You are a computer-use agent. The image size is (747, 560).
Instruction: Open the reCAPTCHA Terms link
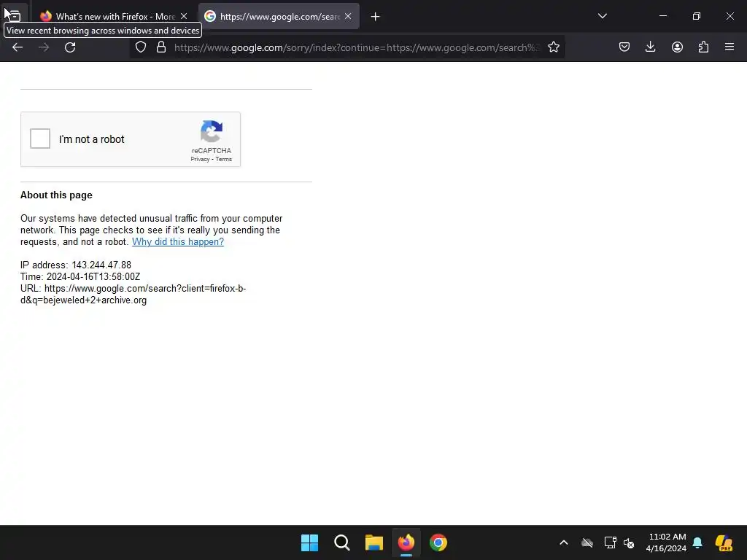[x=223, y=159]
